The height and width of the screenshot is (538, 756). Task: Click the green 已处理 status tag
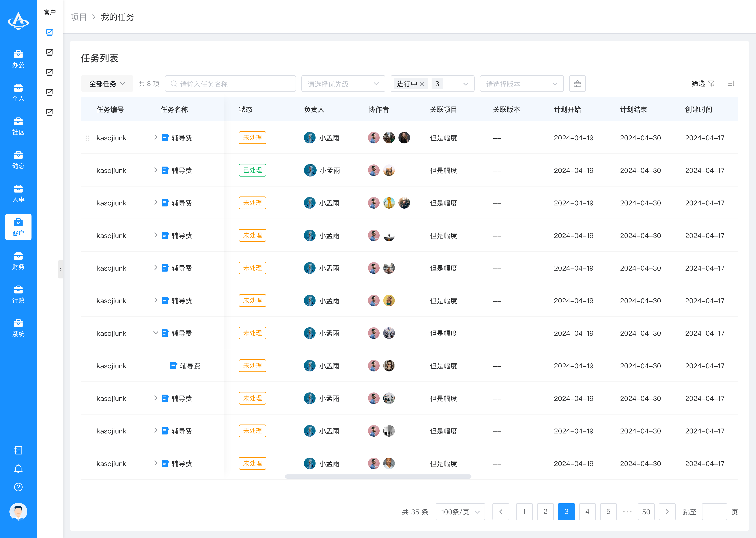coord(253,170)
